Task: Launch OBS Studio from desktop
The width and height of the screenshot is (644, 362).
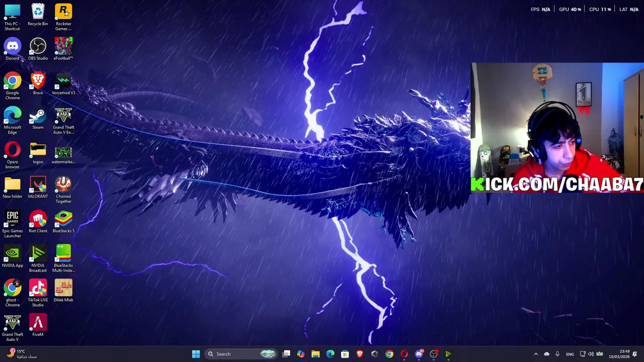Action: (38, 49)
